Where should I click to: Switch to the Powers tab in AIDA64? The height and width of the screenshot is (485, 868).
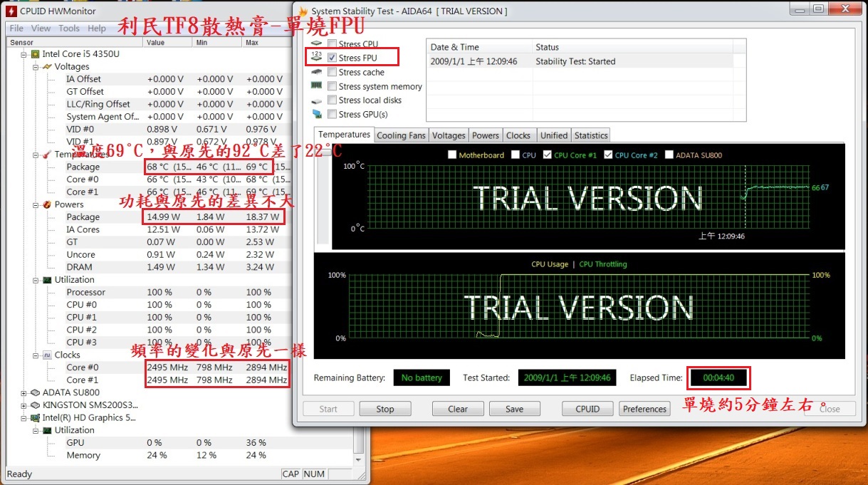coord(486,135)
